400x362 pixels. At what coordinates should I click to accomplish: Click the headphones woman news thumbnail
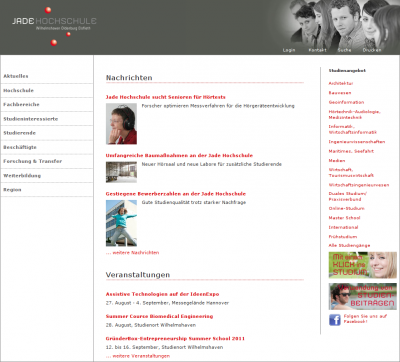[121, 124]
